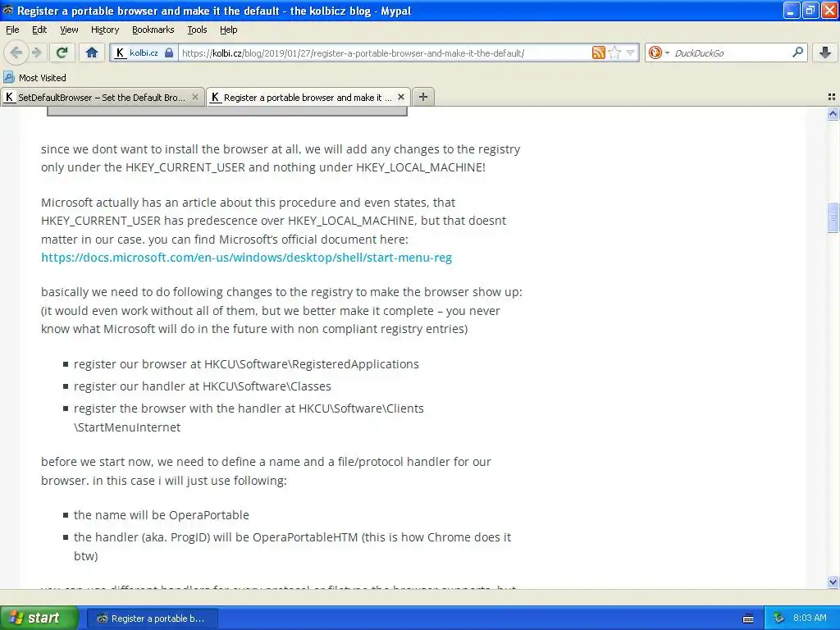The height and width of the screenshot is (630, 840).
Task: Open the docs.microsoft.com start-menu-reg link
Action: [246, 257]
